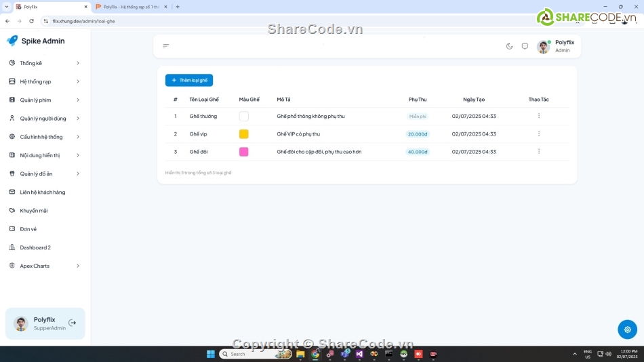Open the Liên hệ khách hàng menu item

44,192
